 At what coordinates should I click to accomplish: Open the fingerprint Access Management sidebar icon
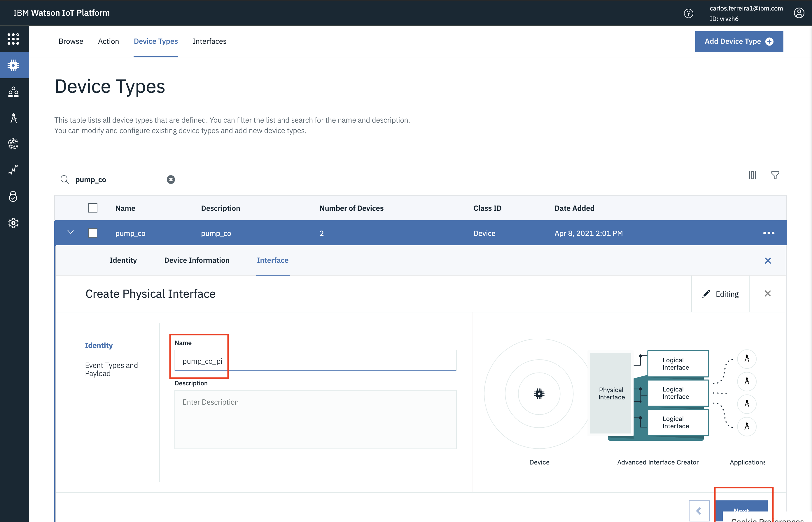coord(13,144)
